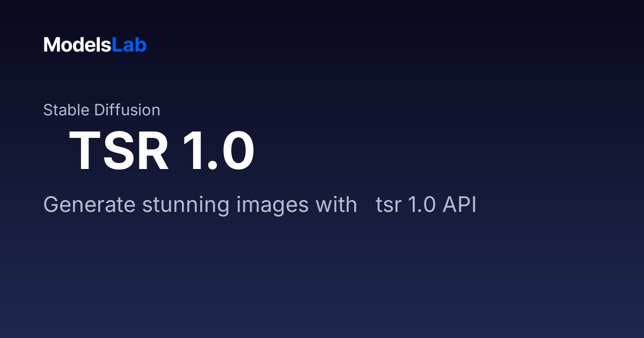This screenshot has width=644, height=338.
Task: Click the word "API" in the tagline
Action: (x=459, y=205)
